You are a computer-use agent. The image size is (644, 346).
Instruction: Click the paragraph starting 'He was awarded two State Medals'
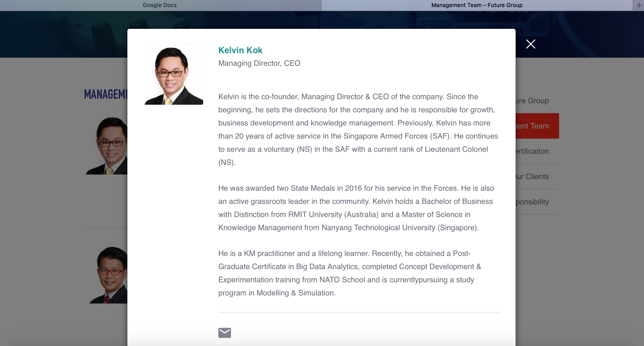coord(356,208)
